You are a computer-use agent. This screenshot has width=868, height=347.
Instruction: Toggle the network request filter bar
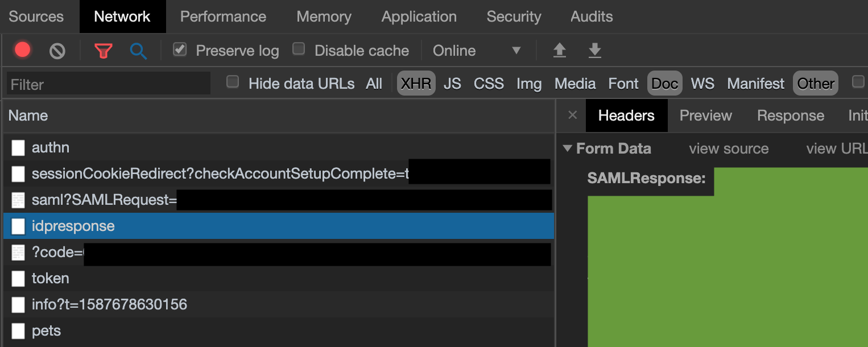coord(103,50)
